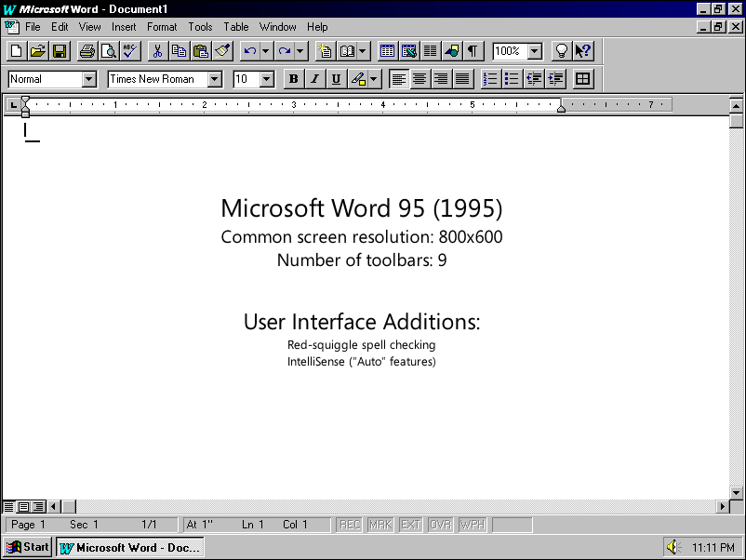Open the Tools menu
746x560 pixels.
(x=200, y=27)
